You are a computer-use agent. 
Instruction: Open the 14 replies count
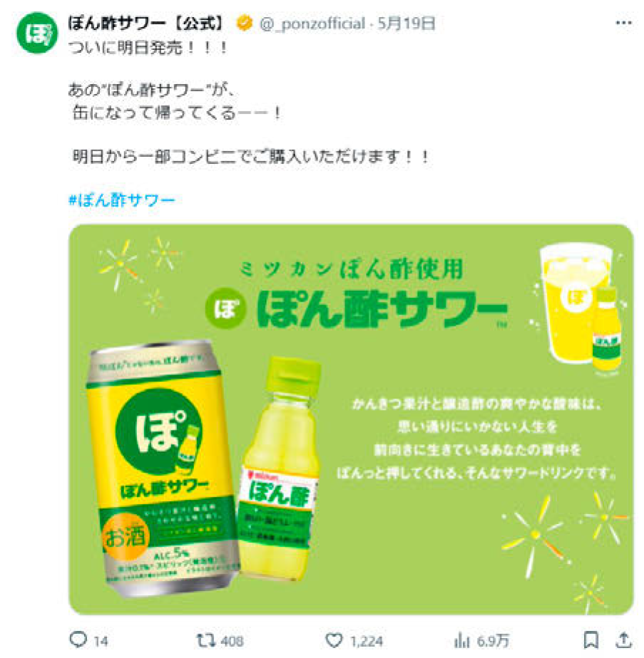point(101,641)
